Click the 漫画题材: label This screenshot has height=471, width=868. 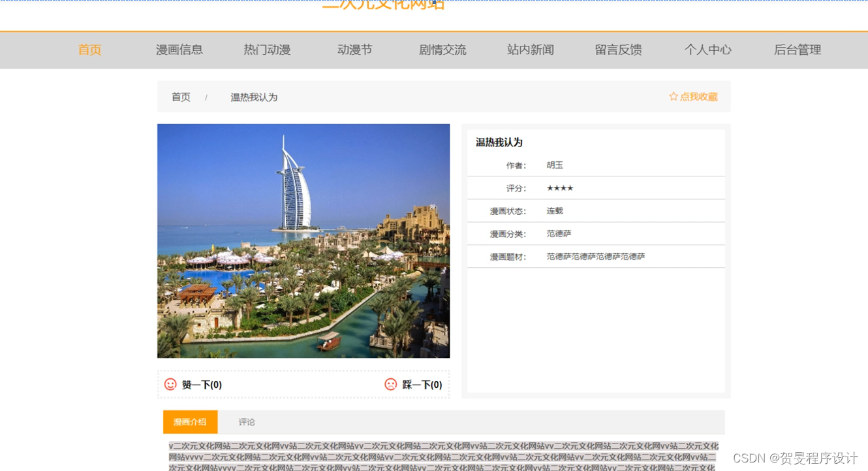508,257
